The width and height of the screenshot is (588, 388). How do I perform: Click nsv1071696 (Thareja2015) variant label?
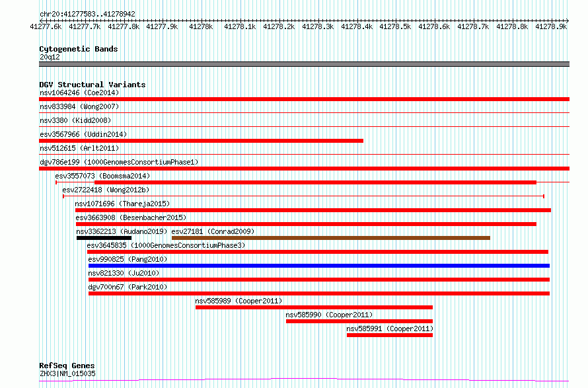122,204
